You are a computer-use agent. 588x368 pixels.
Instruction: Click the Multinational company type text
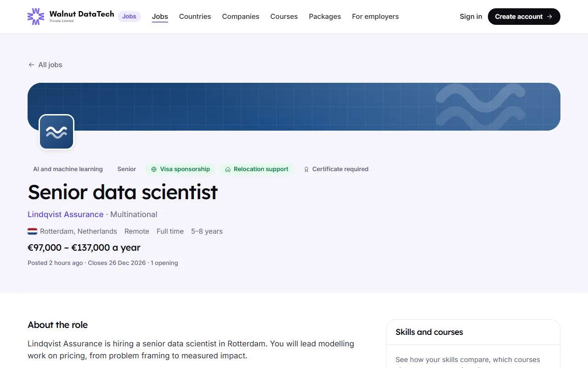click(x=134, y=214)
